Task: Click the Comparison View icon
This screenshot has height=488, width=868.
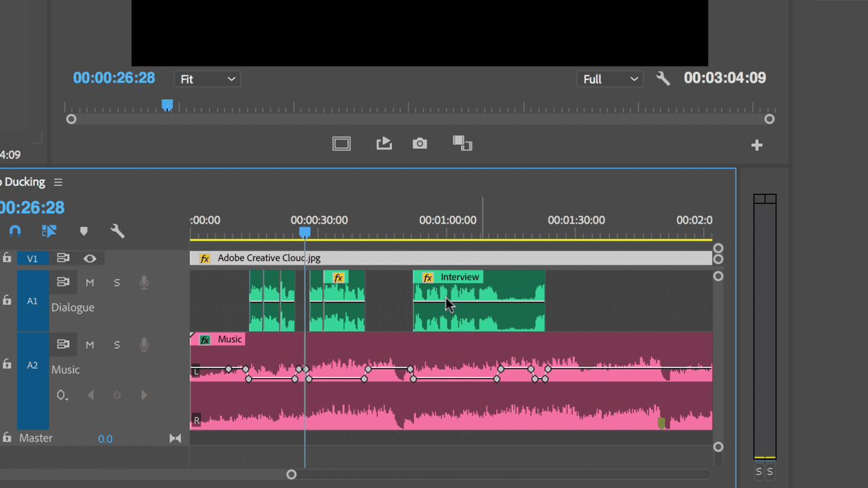Action: (463, 143)
